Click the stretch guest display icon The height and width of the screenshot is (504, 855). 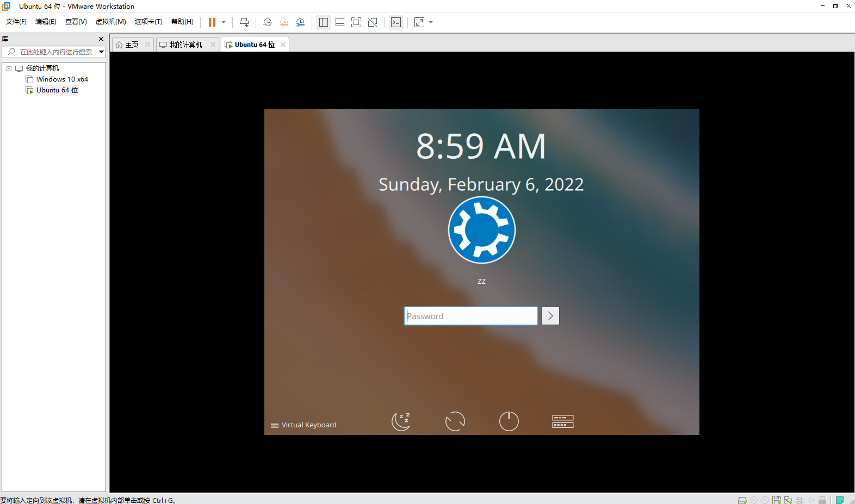point(419,22)
